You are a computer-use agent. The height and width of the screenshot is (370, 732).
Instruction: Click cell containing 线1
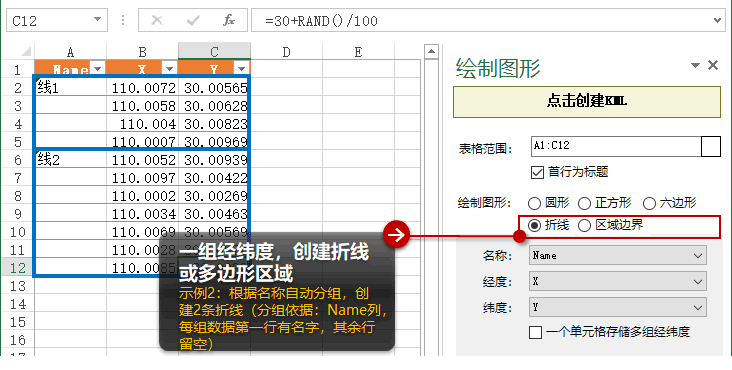point(70,88)
